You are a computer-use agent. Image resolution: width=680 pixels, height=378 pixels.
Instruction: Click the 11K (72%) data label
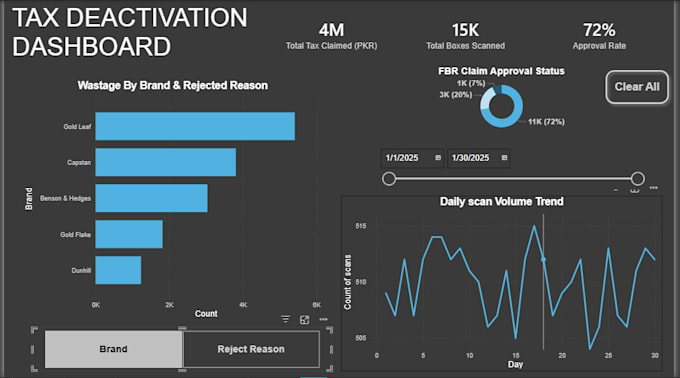(546, 122)
